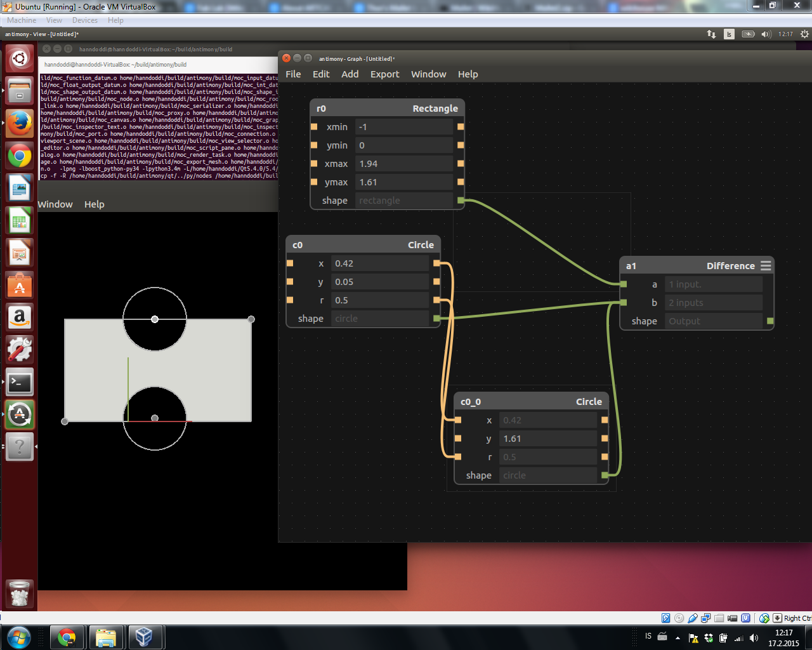Screen dimensions: 812x650
Task: Click the y field showing 1.61 in c0_0
Action: pos(548,439)
